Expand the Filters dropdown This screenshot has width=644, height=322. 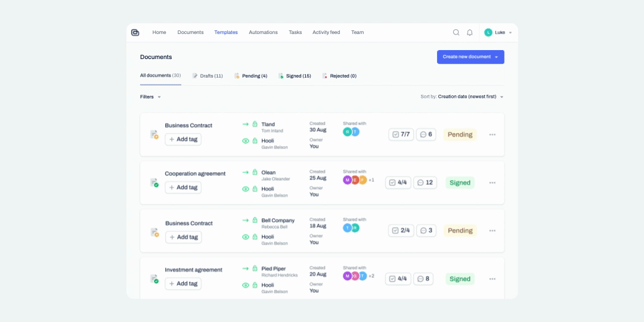click(150, 97)
